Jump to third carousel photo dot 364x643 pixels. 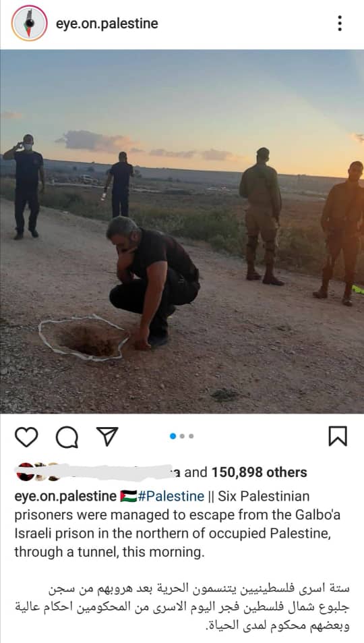pos(191,437)
